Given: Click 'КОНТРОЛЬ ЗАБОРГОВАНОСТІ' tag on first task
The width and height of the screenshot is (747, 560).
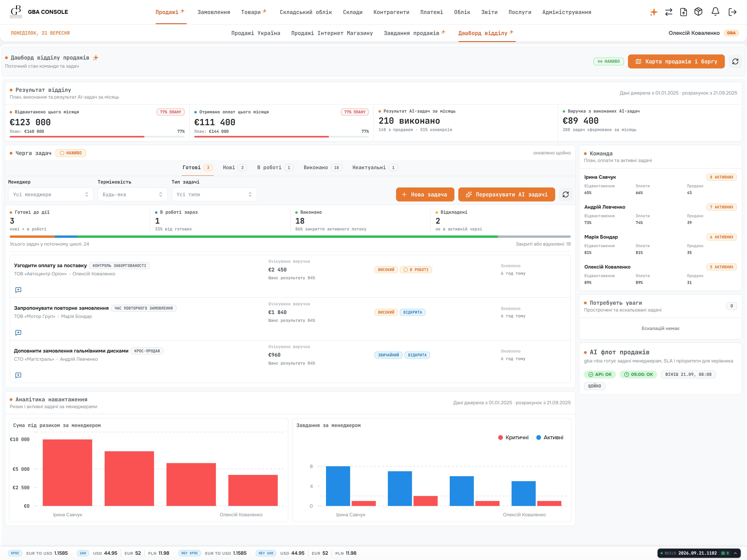Looking at the screenshot, I should pos(119,266).
